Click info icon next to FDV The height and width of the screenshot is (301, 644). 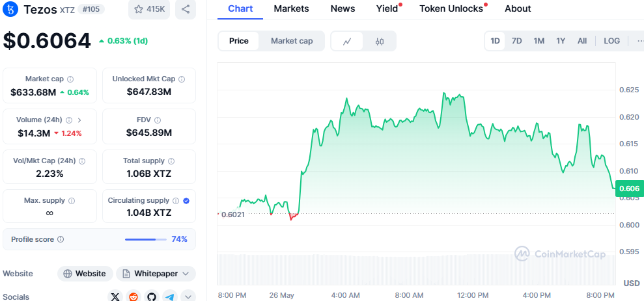(158, 120)
